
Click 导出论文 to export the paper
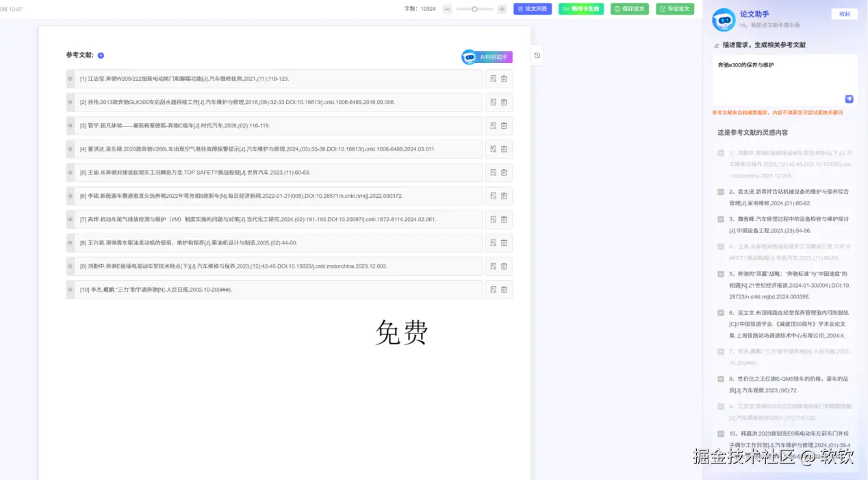click(x=675, y=9)
